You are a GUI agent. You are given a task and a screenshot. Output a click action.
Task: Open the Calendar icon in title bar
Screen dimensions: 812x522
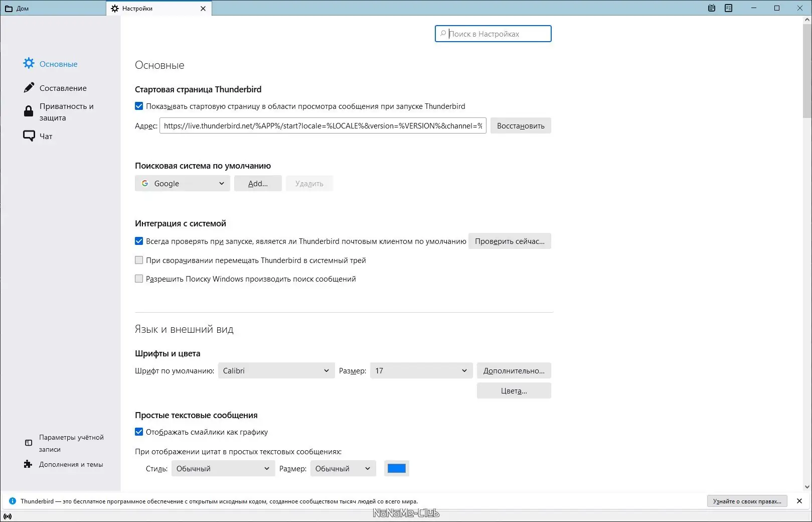click(x=712, y=8)
